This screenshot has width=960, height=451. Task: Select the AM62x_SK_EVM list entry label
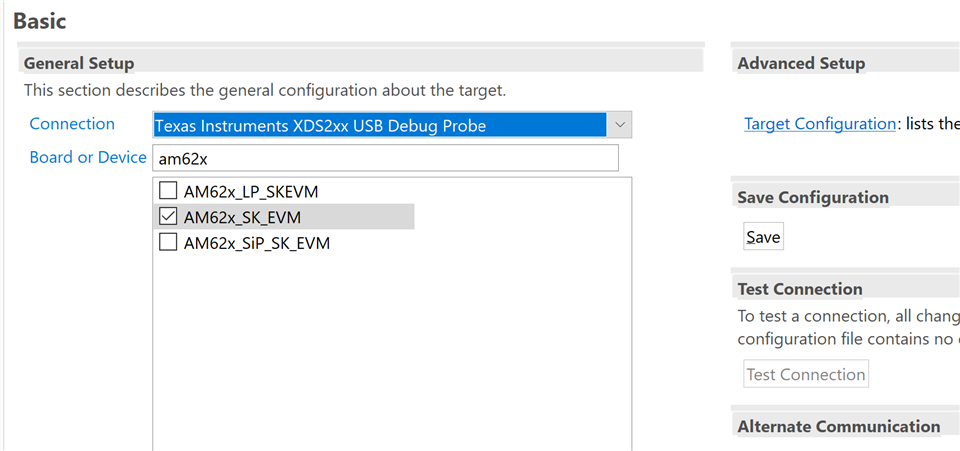(242, 217)
